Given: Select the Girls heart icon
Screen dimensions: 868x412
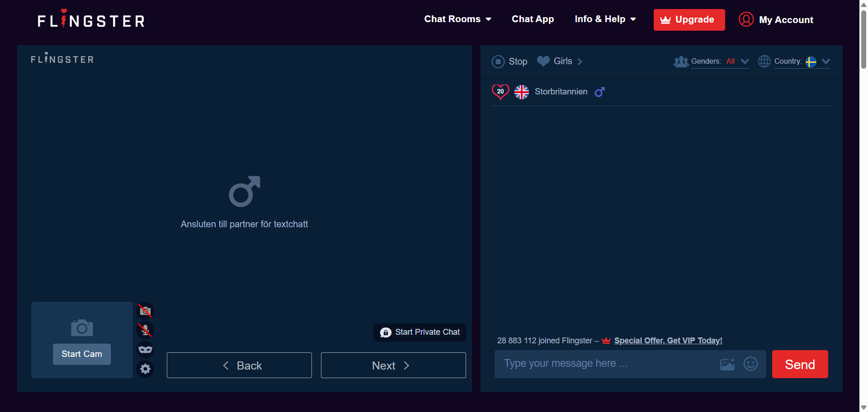Looking at the screenshot, I should (542, 61).
